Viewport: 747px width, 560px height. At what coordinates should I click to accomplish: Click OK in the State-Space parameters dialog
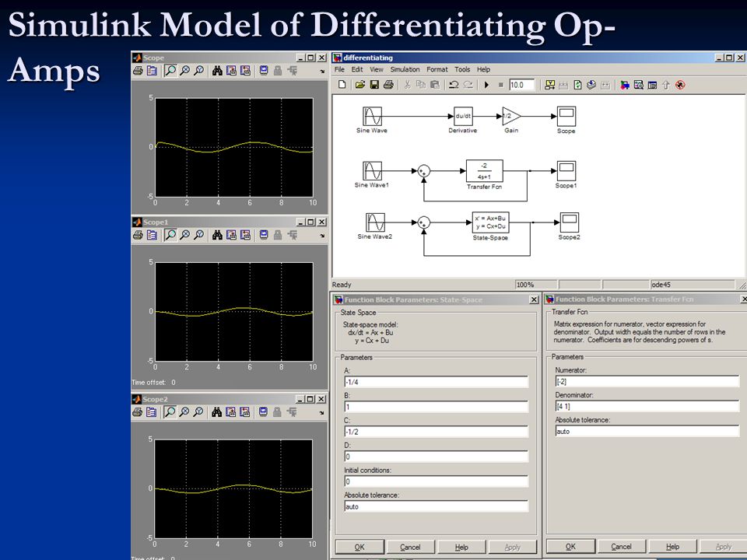[359, 547]
